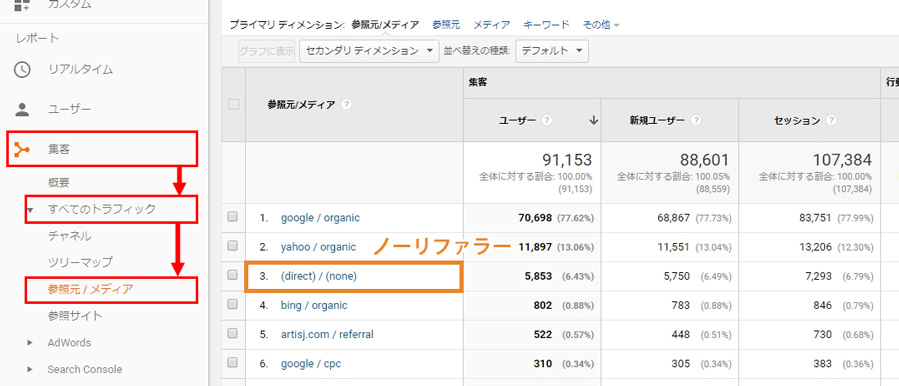Open the リアルタイム clock icon
Screen dimensions: 899x386
[22, 70]
